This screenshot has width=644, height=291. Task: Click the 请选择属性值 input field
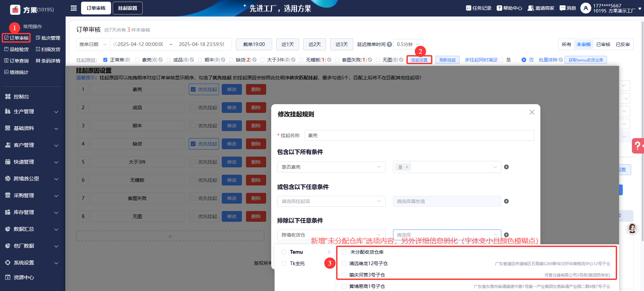pyautogui.click(x=447, y=201)
